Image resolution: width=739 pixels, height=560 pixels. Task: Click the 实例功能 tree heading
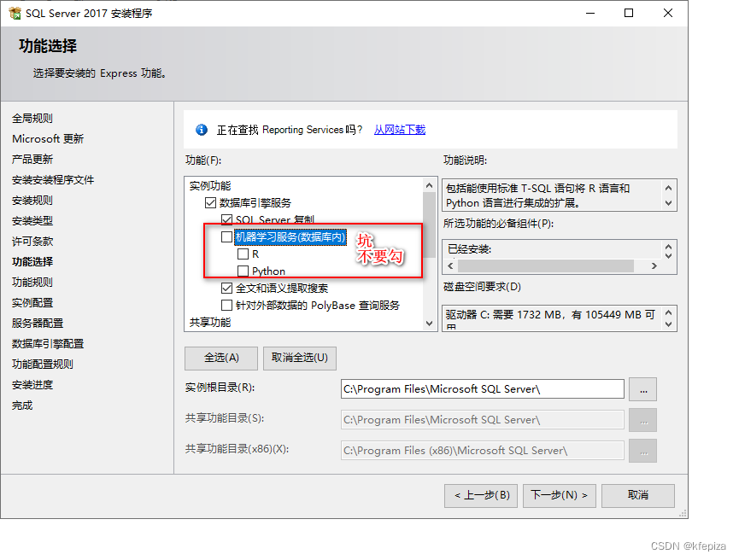[x=210, y=186]
